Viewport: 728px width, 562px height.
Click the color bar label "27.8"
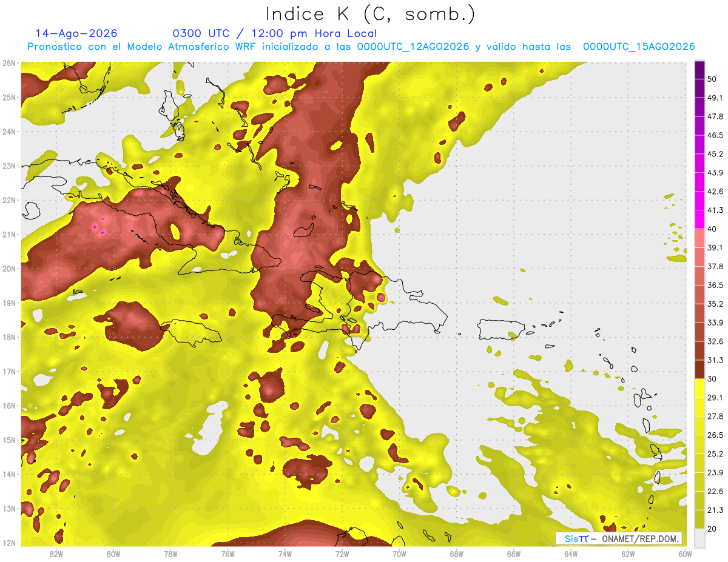pos(715,416)
